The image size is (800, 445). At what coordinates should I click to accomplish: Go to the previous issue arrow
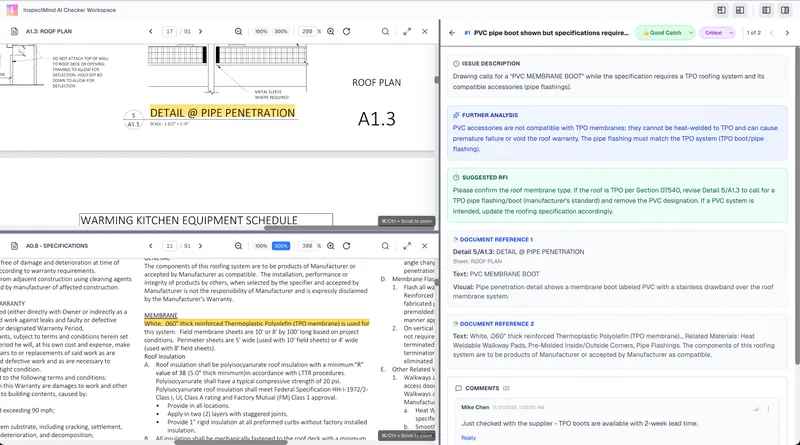[x=771, y=33]
